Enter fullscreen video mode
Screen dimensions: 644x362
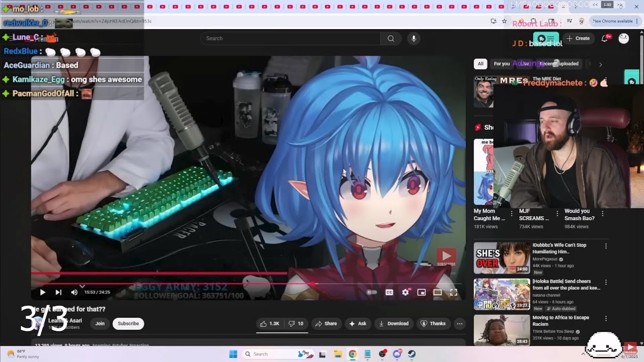[453, 292]
